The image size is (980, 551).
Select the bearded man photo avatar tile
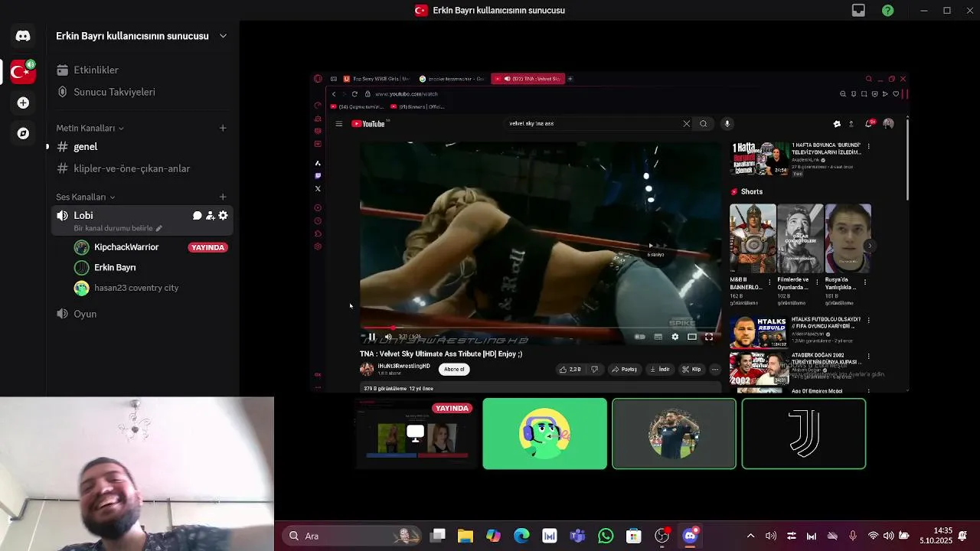pos(674,434)
